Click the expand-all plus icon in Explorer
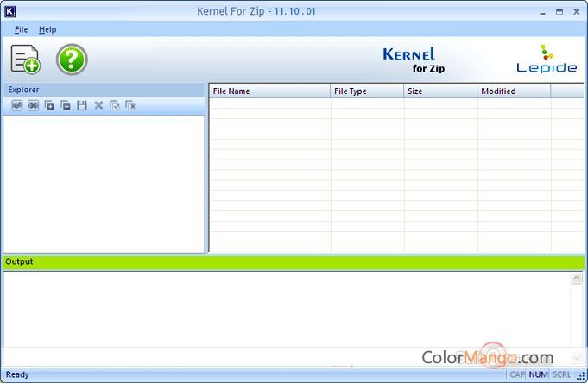This screenshot has width=588, height=383. click(49, 106)
